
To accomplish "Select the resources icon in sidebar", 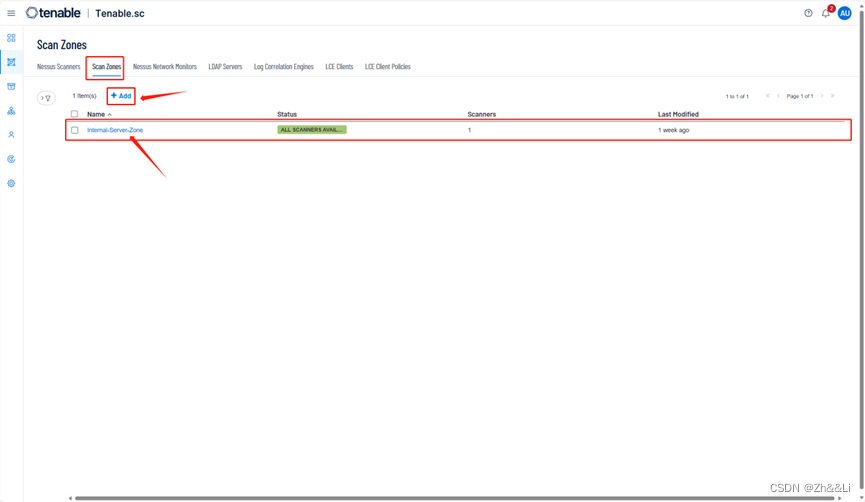I will pyautogui.click(x=11, y=62).
